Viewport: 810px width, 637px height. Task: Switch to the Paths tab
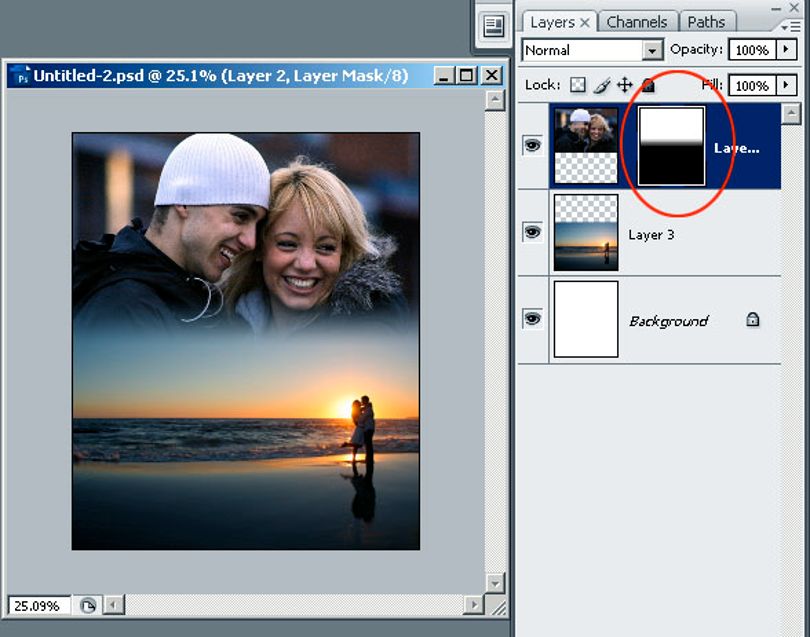(706, 22)
